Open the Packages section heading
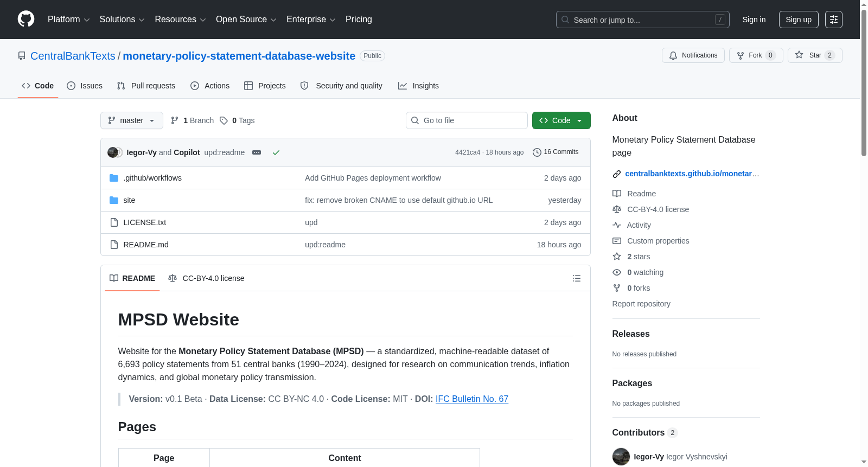The height and width of the screenshot is (467, 868). 632,383
